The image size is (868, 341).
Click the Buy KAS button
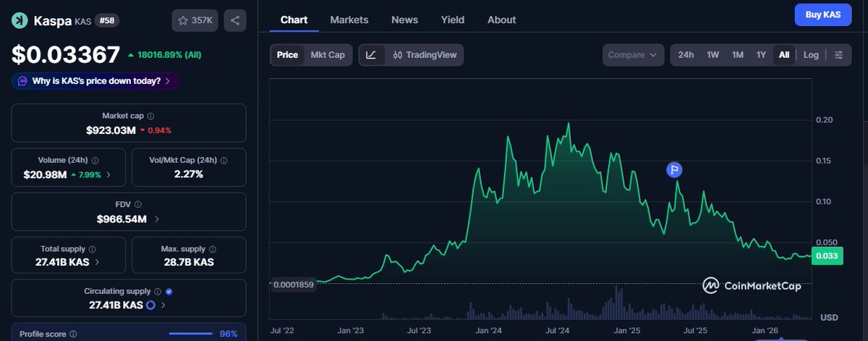coord(823,14)
